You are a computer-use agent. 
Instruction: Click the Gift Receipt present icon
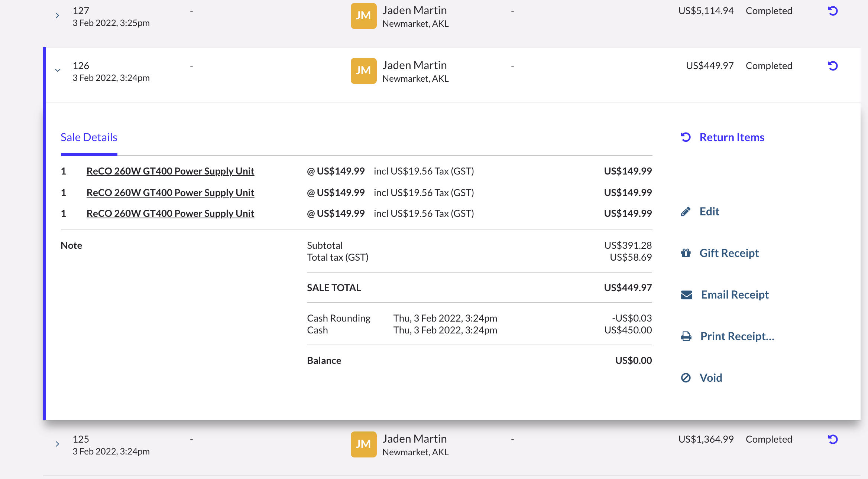[686, 253]
